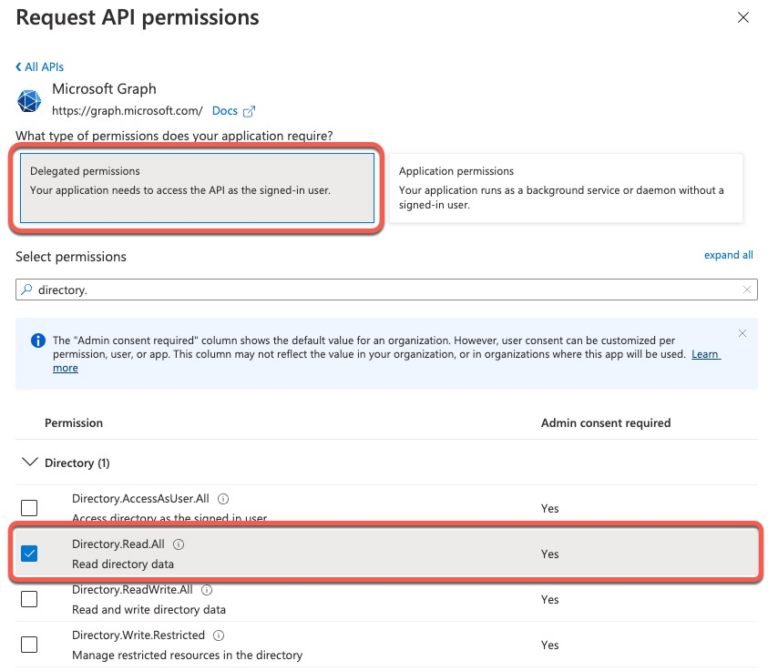Dismiss the admin consent info banner
Viewport: 768px width, 671px height.
[x=742, y=333]
